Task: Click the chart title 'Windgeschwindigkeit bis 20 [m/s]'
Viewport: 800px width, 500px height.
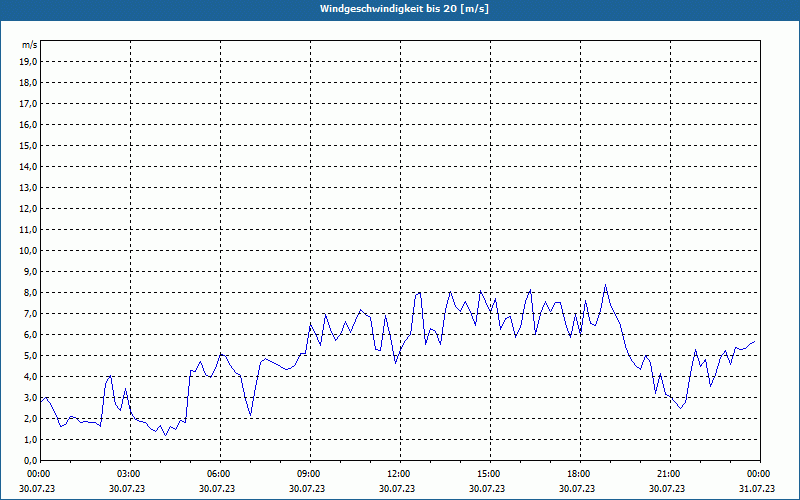Action: (404, 9)
